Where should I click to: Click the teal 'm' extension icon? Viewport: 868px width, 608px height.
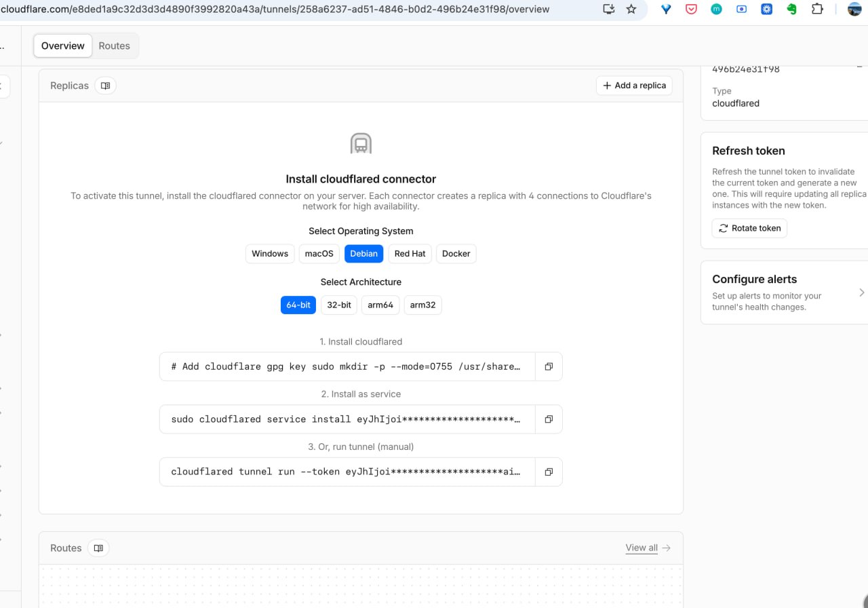716,9
